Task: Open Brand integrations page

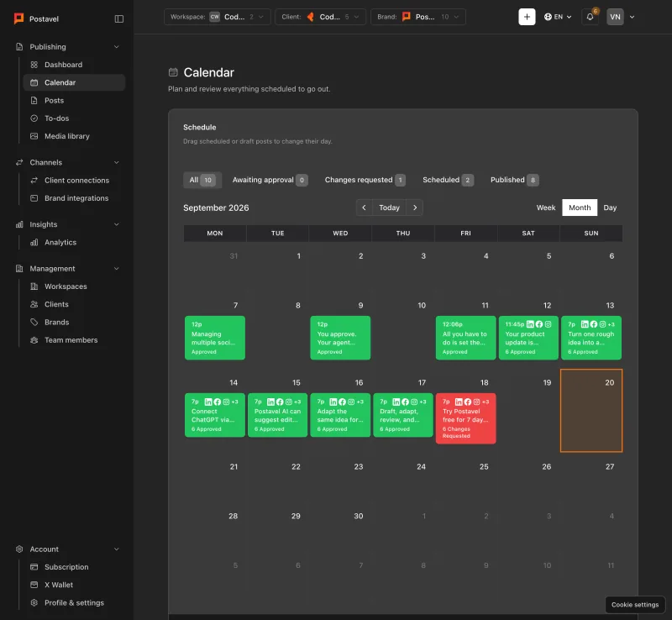Action: (x=74, y=198)
